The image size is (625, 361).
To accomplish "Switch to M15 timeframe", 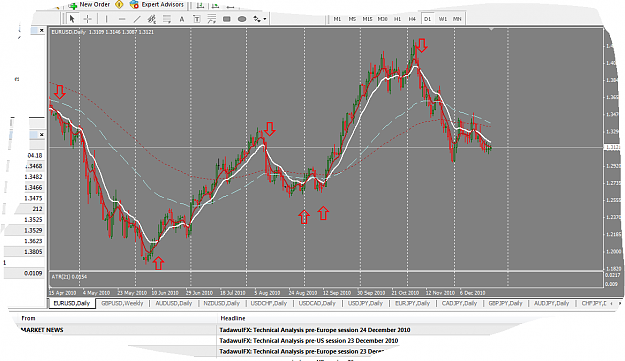I will click(x=367, y=19).
